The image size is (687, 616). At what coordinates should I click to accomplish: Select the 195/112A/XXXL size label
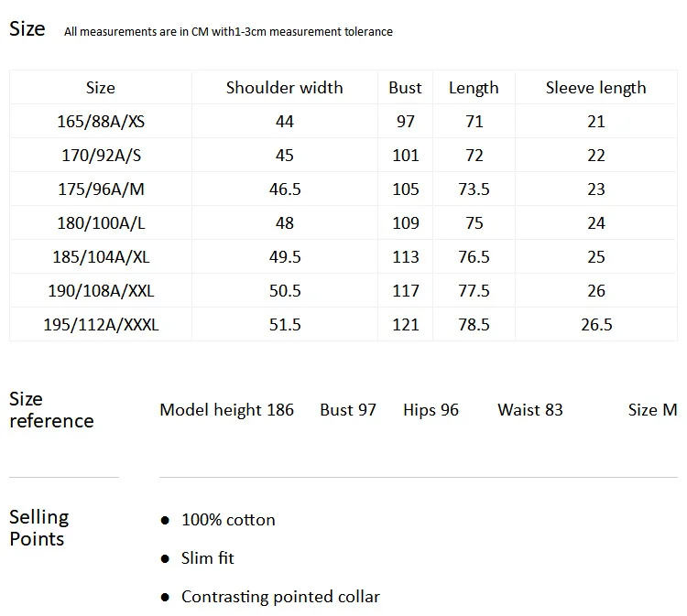101,324
